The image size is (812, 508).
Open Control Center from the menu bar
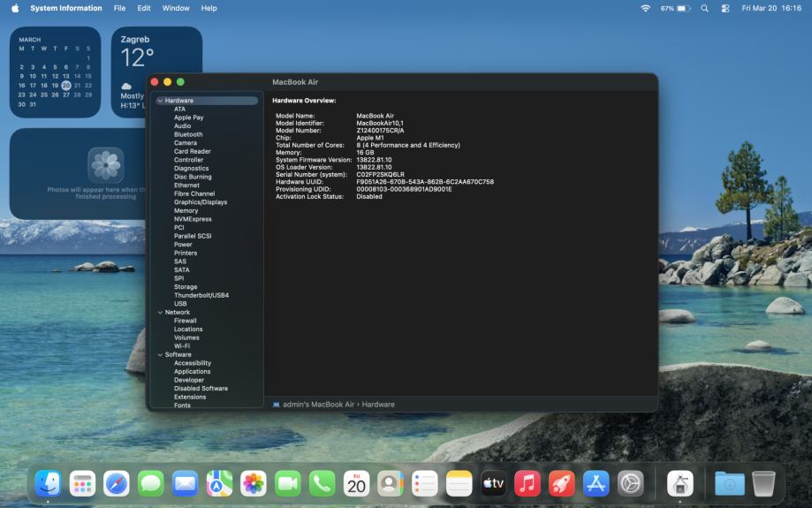(725, 8)
